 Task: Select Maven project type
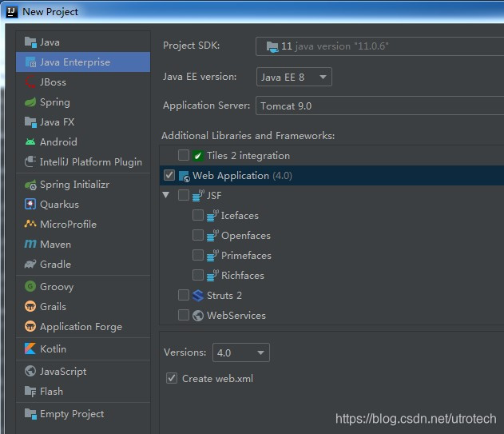[83, 245]
